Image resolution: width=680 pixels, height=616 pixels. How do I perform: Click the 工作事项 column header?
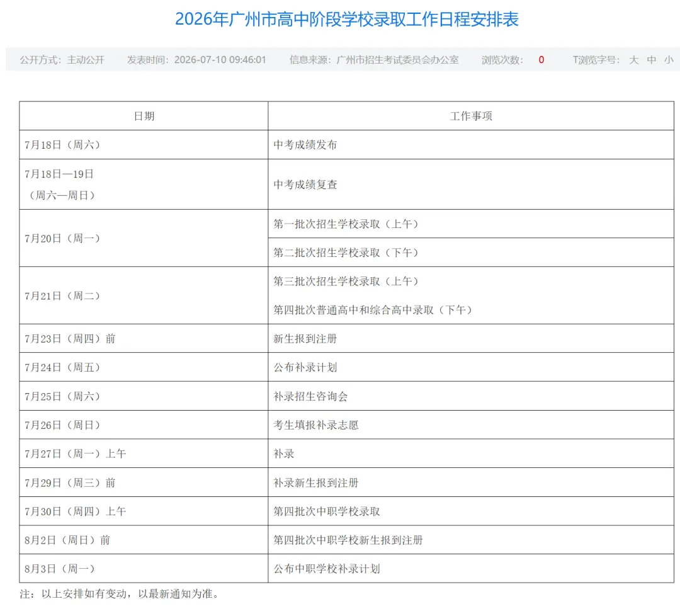(471, 116)
